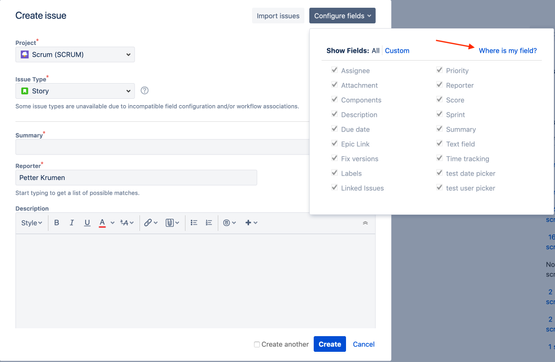555x362 pixels.
Task: Click into the Summary input field
Action: pos(162,147)
